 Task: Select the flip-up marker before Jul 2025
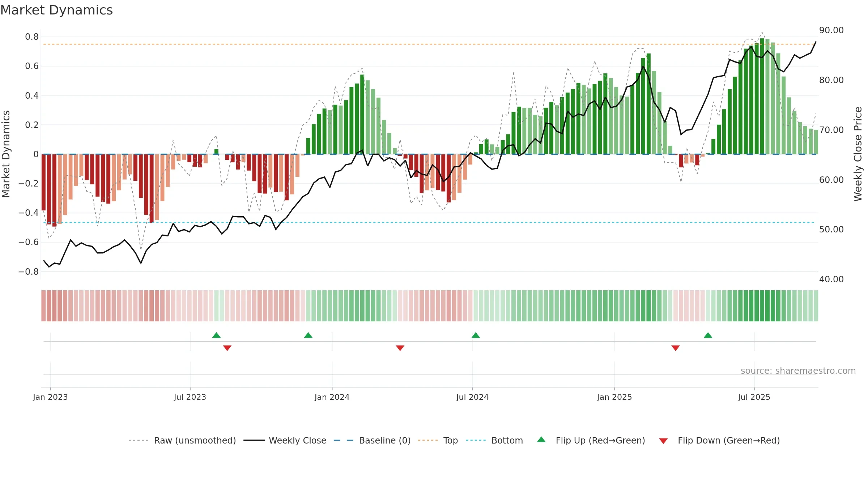pos(708,335)
